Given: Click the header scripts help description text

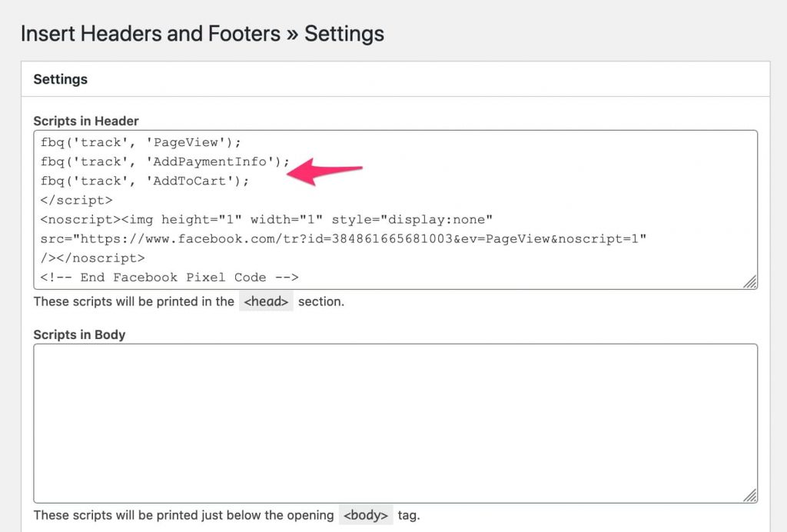Looking at the screenshot, I should 134,301.
